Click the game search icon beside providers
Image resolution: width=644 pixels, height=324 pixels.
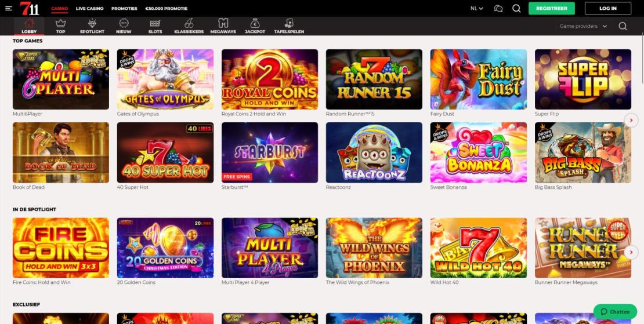click(623, 26)
